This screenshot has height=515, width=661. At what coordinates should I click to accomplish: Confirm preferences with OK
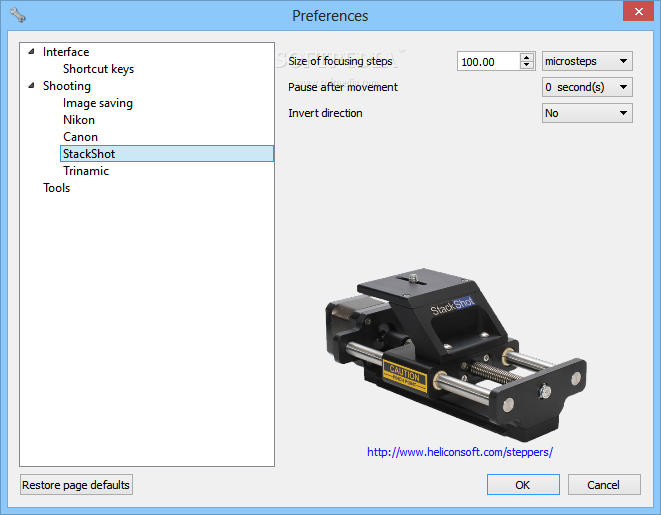coord(523,485)
